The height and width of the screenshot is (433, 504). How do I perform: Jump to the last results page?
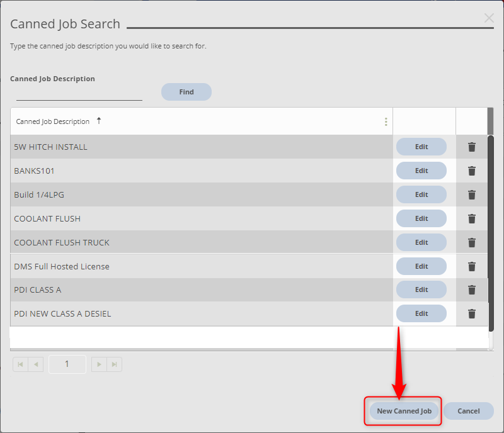pos(114,364)
